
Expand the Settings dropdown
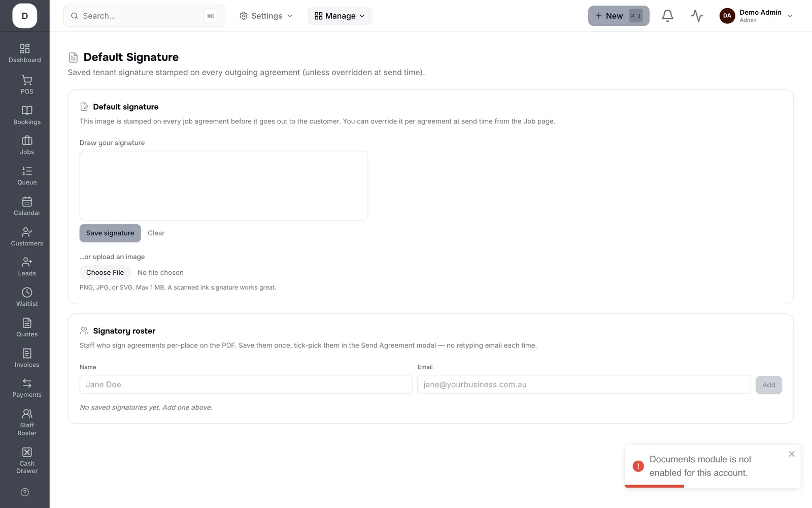pyautogui.click(x=266, y=16)
